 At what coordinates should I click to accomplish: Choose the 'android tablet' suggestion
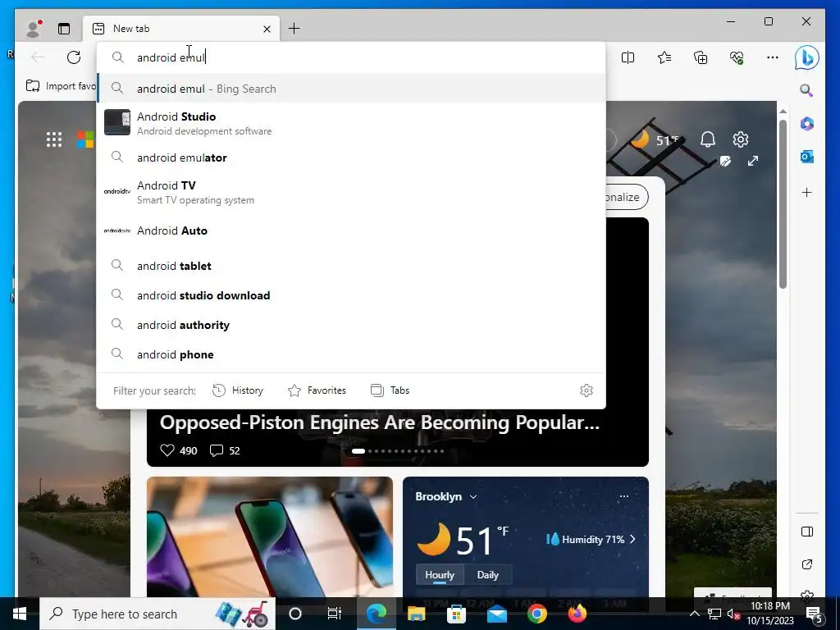[x=351, y=266]
